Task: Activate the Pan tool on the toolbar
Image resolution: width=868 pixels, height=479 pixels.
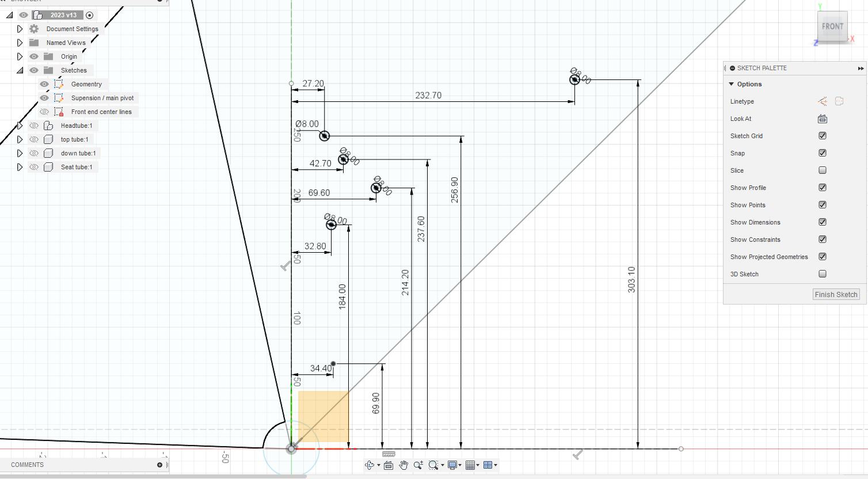Action: (x=403, y=465)
